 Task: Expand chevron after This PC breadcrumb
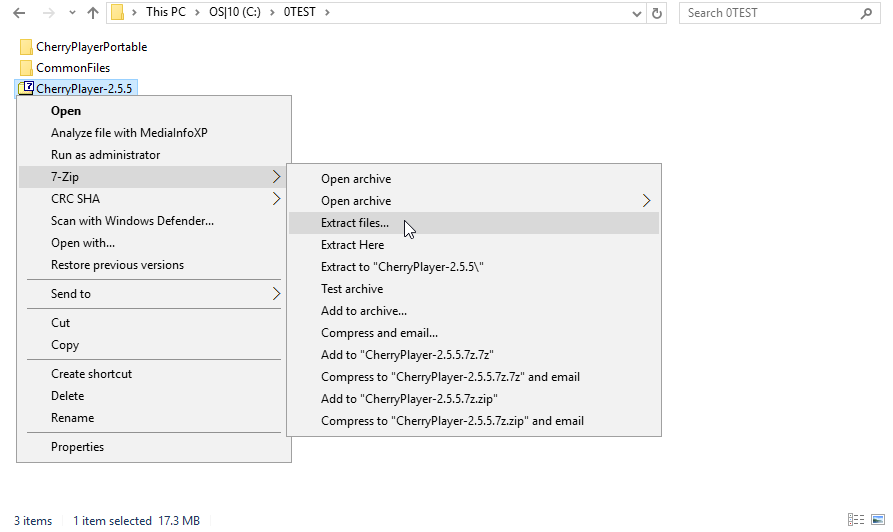click(x=197, y=12)
